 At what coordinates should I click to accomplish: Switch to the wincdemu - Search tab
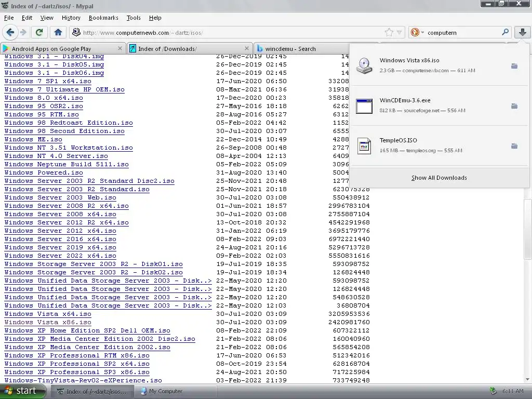tap(302, 48)
